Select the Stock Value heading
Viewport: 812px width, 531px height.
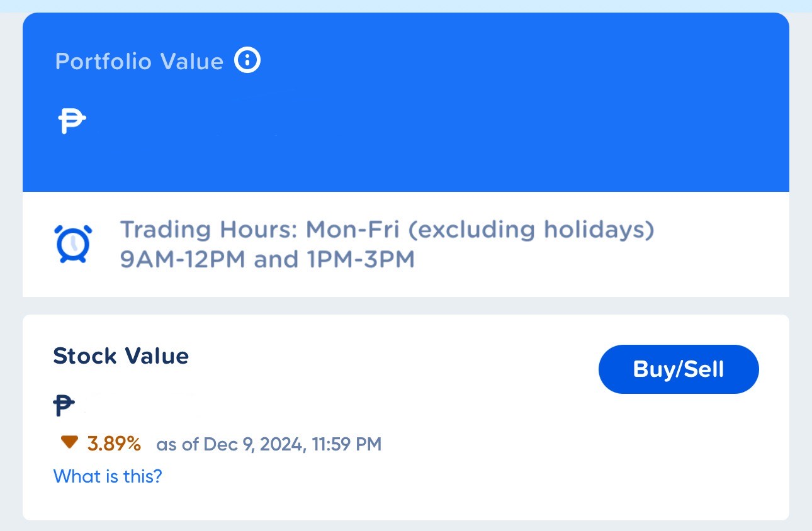pos(121,356)
